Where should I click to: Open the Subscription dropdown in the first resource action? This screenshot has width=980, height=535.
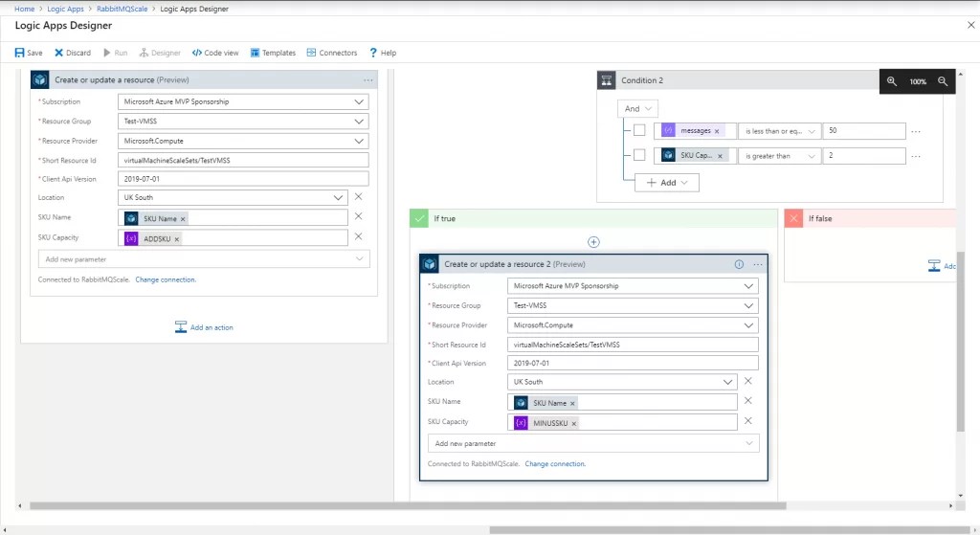[243, 101]
